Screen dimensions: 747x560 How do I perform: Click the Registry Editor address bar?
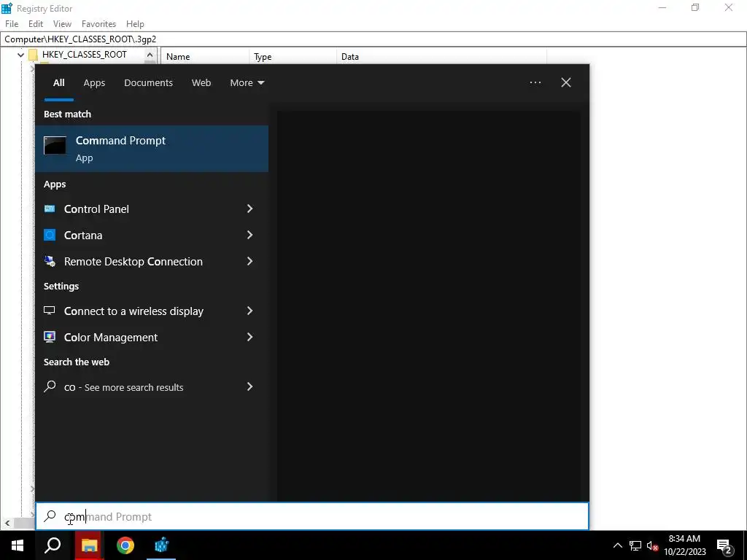click(x=373, y=39)
